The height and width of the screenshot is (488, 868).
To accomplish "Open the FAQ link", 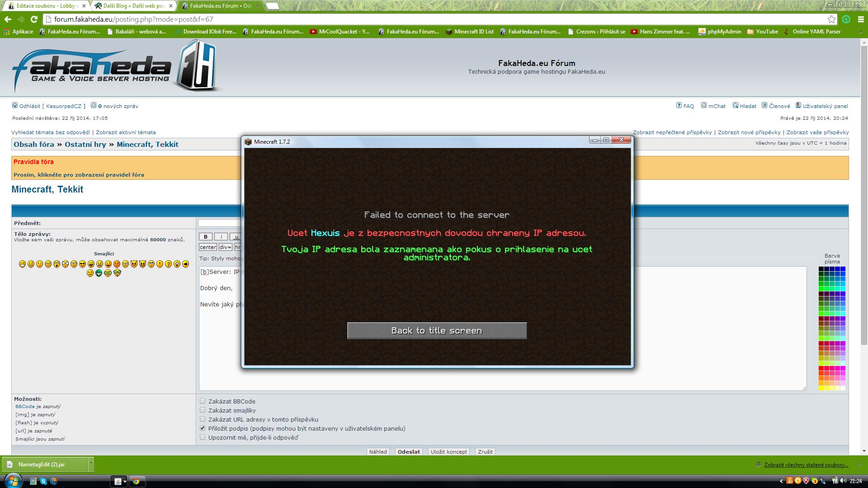I will 685,106.
